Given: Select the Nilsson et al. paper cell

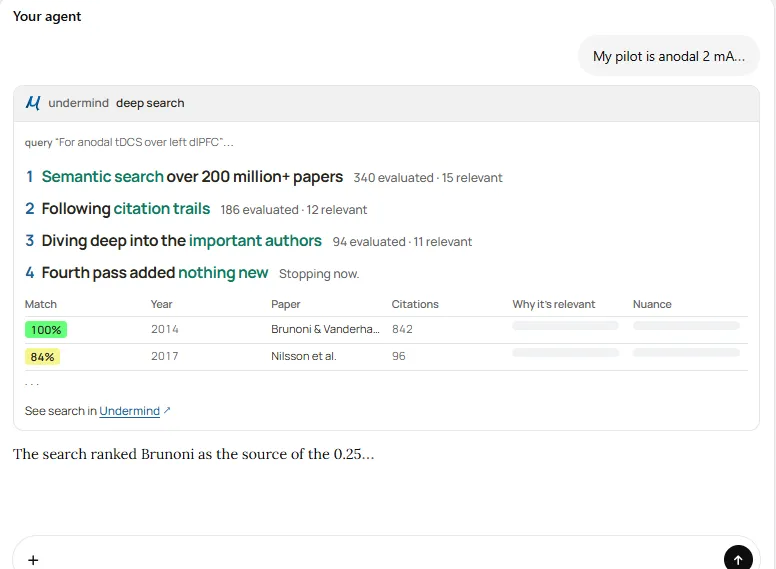Looking at the screenshot, I should (x=303, y=356).
